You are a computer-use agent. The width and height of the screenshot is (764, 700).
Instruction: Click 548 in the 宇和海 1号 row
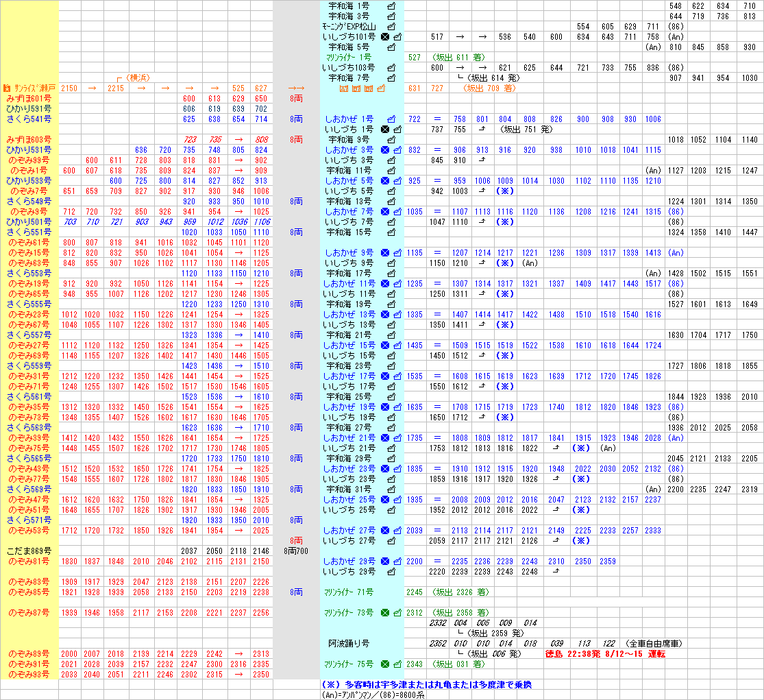(676, 6)
